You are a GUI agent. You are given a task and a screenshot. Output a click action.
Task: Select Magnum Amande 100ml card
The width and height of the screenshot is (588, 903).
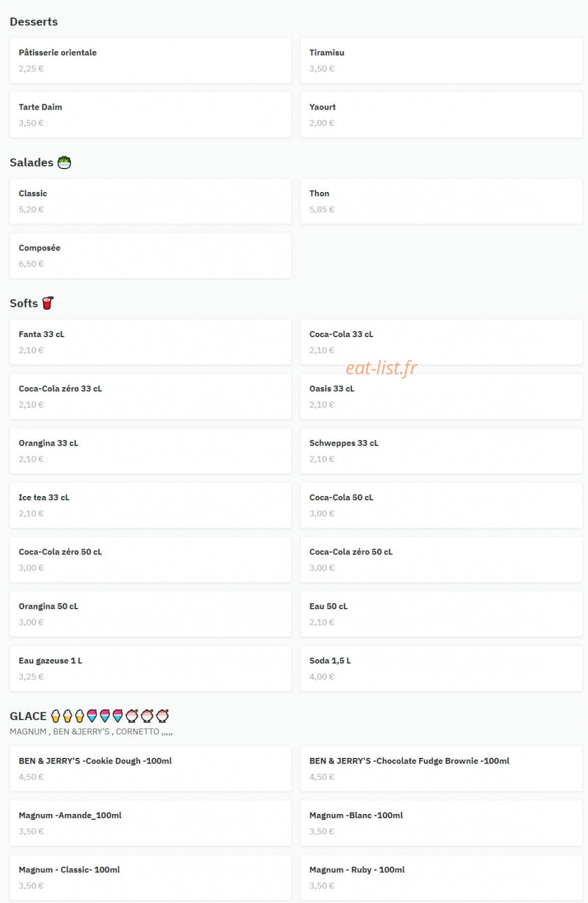[150, 823]
